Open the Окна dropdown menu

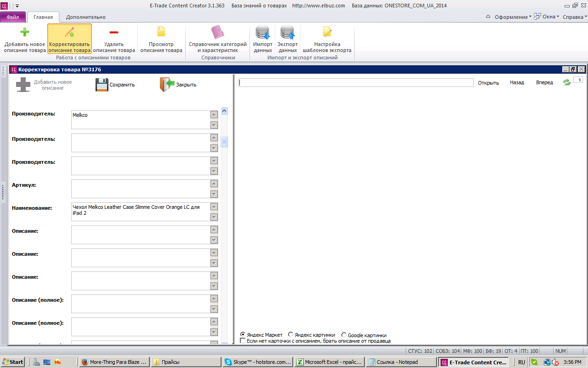[x=547, y=17]
